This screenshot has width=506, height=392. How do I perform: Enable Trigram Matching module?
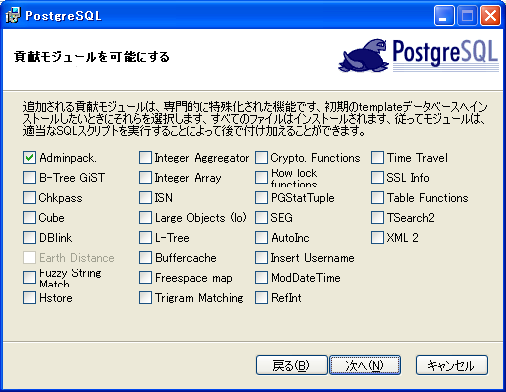pyautogui.click(x=145, y=298)
